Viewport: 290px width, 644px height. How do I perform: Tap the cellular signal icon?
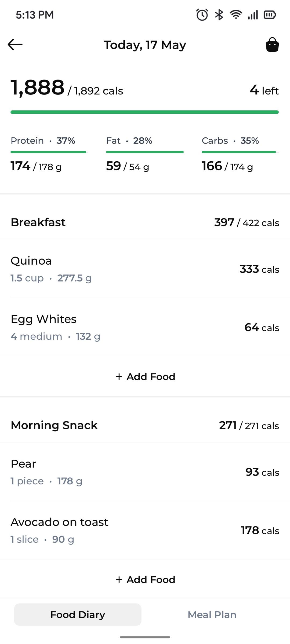tap(253, 15)
